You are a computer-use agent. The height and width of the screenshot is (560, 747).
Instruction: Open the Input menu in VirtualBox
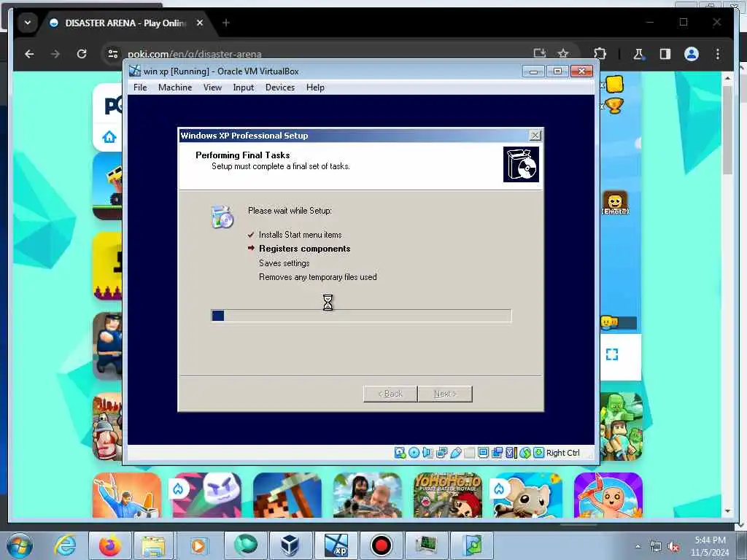click(244, 87)
